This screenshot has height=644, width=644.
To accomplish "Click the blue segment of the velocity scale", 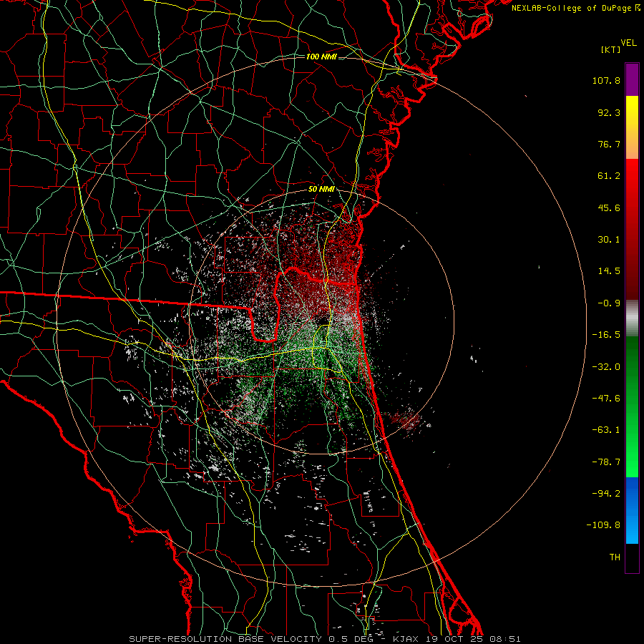I will pyautogui.click(x=632, y=510).
